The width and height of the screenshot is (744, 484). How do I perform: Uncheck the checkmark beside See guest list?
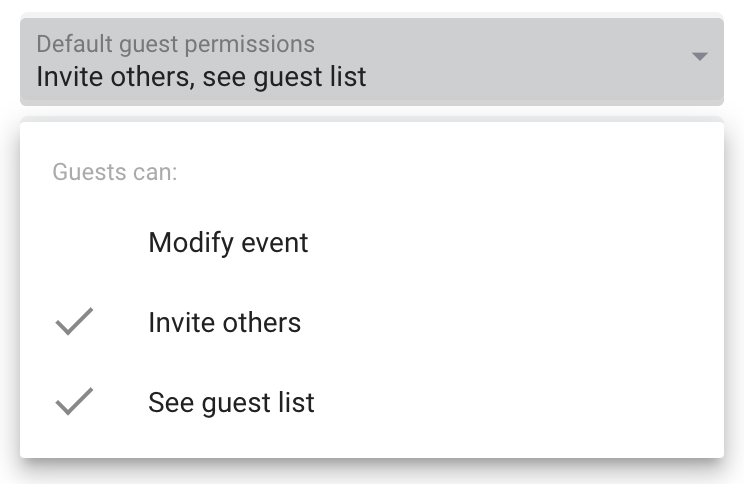[74, 403]
